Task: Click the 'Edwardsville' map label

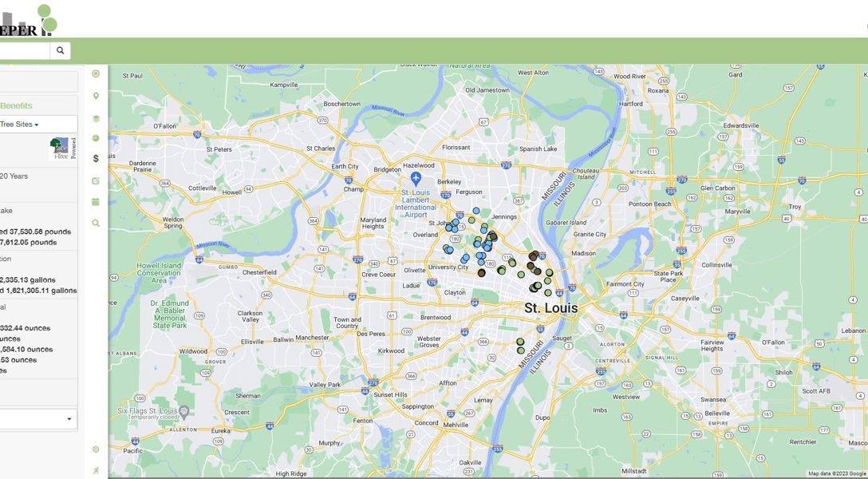Action: point(741,125)
